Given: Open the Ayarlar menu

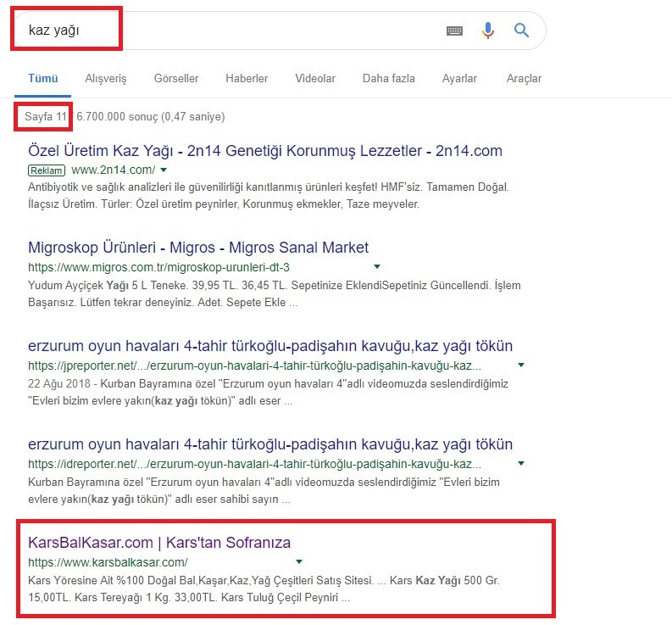Looking at the screenshot, I should click(x=459, y=79).
